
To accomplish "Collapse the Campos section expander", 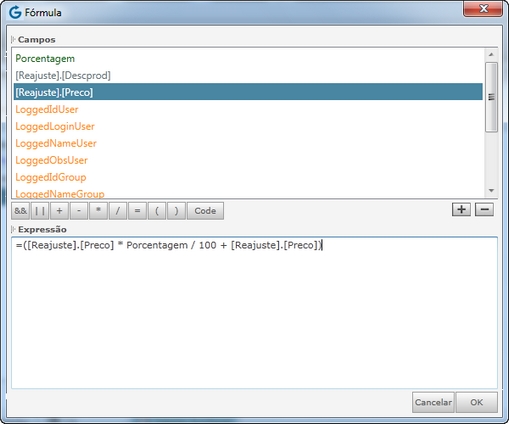I will point(13,40).
